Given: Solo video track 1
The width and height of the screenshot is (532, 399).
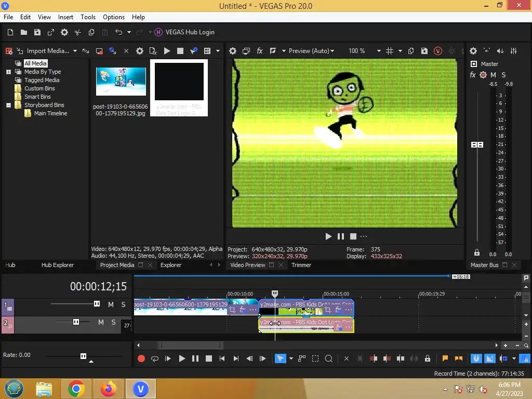Looking at the screenshot, I should pyautogui.click(x=123, y=304).
